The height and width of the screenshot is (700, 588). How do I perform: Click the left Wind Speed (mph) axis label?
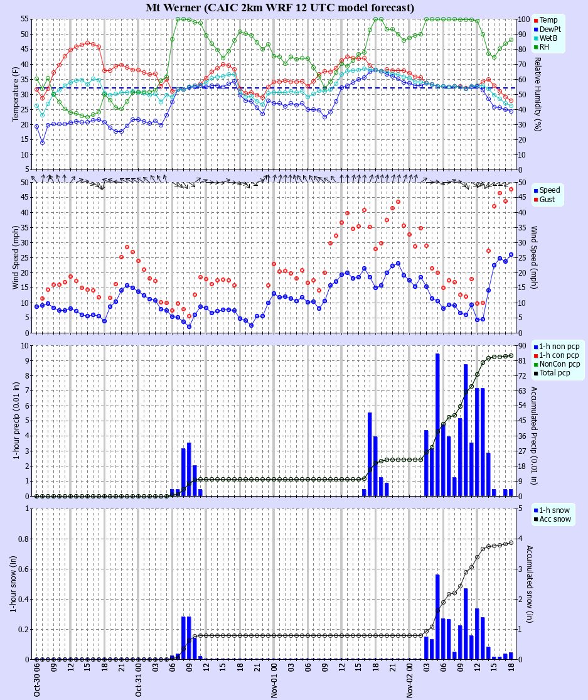[16, 258]
